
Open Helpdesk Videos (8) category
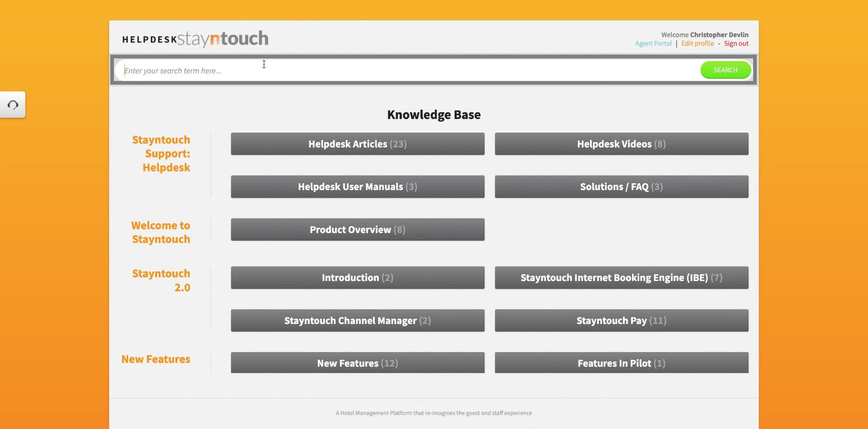coord(622,144)
